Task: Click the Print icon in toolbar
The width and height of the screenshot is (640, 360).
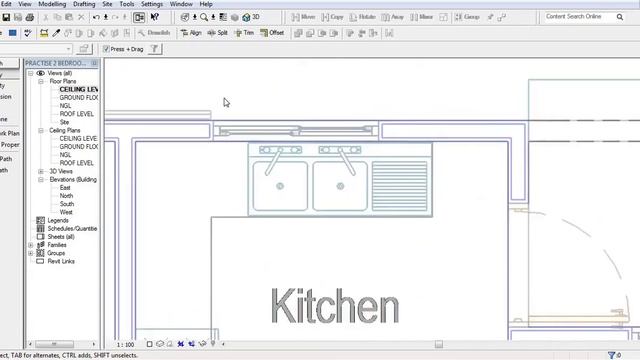Action: (29, 17)
